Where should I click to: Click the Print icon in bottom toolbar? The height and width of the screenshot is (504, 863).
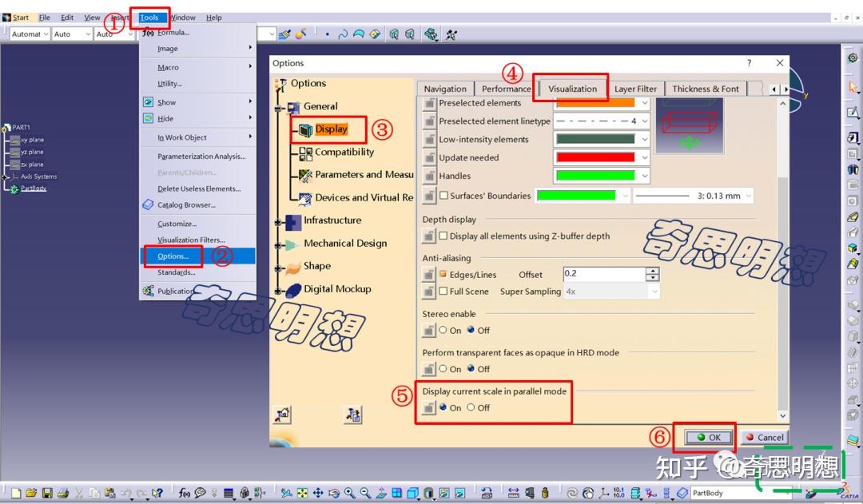click(63, 493)
